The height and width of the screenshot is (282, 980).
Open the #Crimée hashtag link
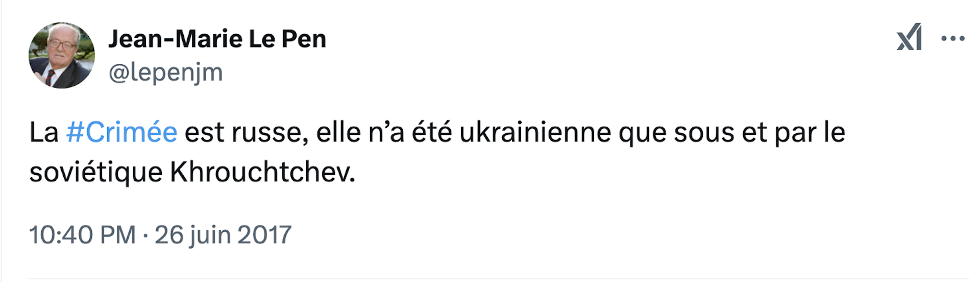click(121, 132)
